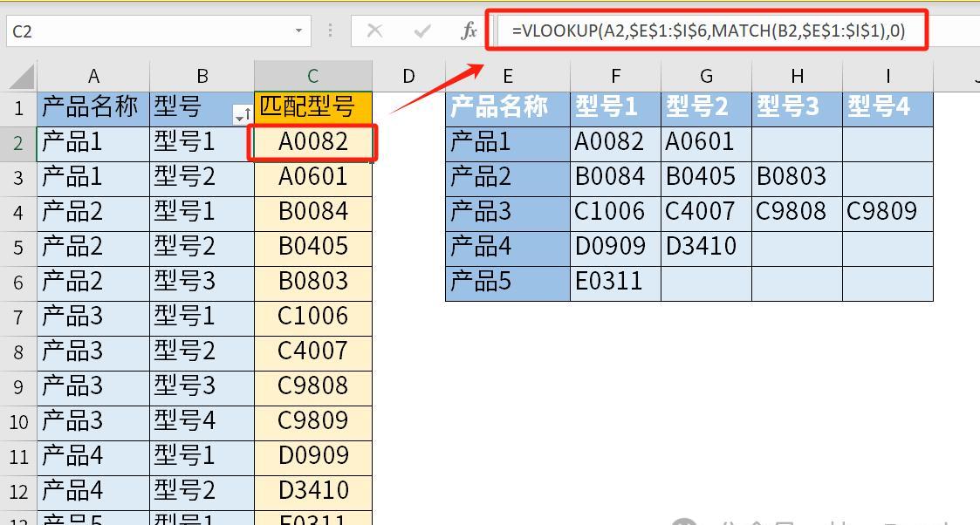980x525 pixels.
Task: Select cell C4 containing B0084
Action: coord(313,213)
